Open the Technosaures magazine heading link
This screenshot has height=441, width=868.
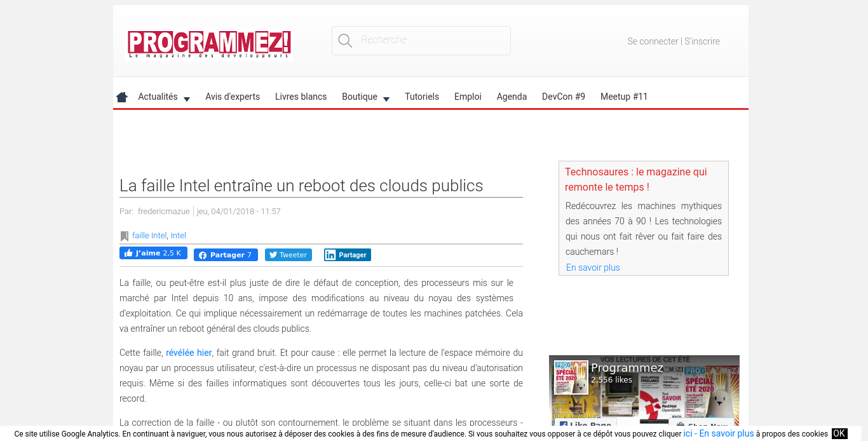point(636,179)
